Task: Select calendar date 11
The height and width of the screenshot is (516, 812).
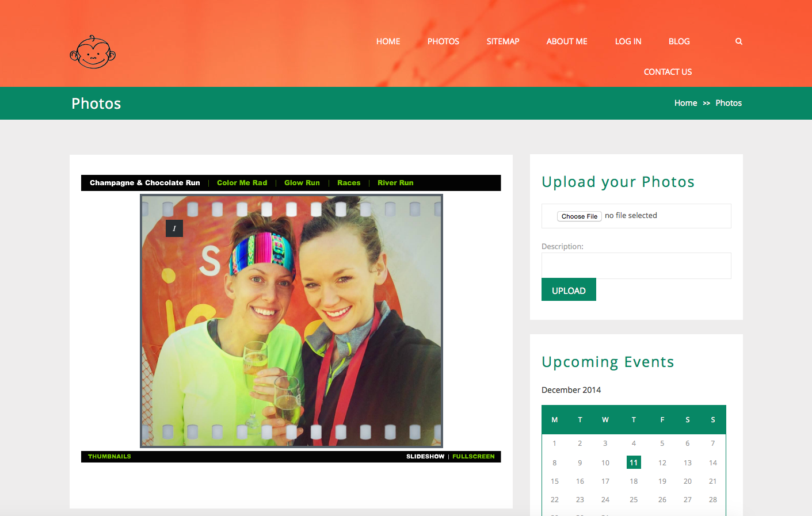Action: (634, 463)
